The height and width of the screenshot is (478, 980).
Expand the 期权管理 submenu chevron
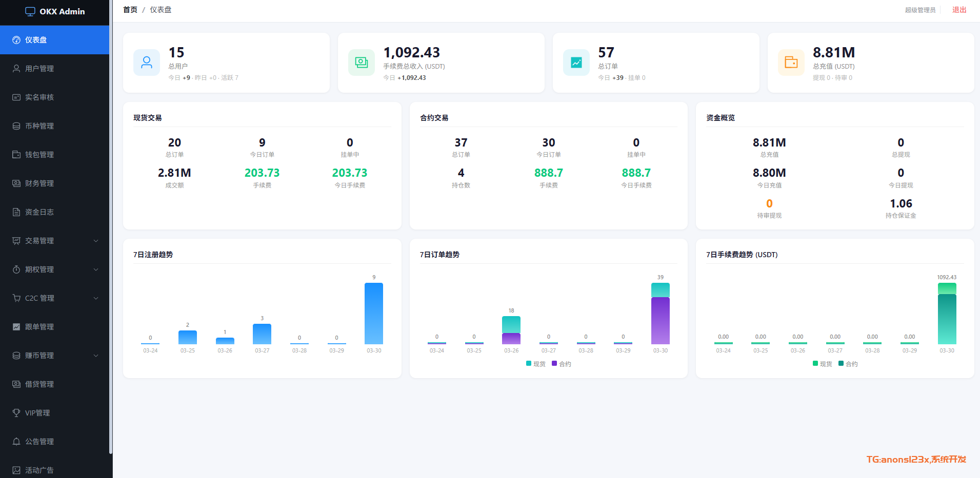(96, 269)
